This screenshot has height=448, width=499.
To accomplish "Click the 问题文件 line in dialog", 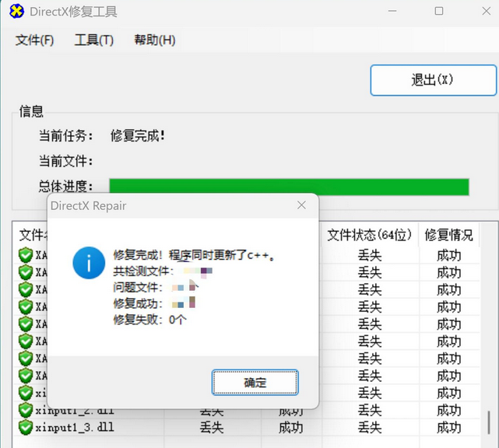I will pyautogui.click(x=156, y=288).
